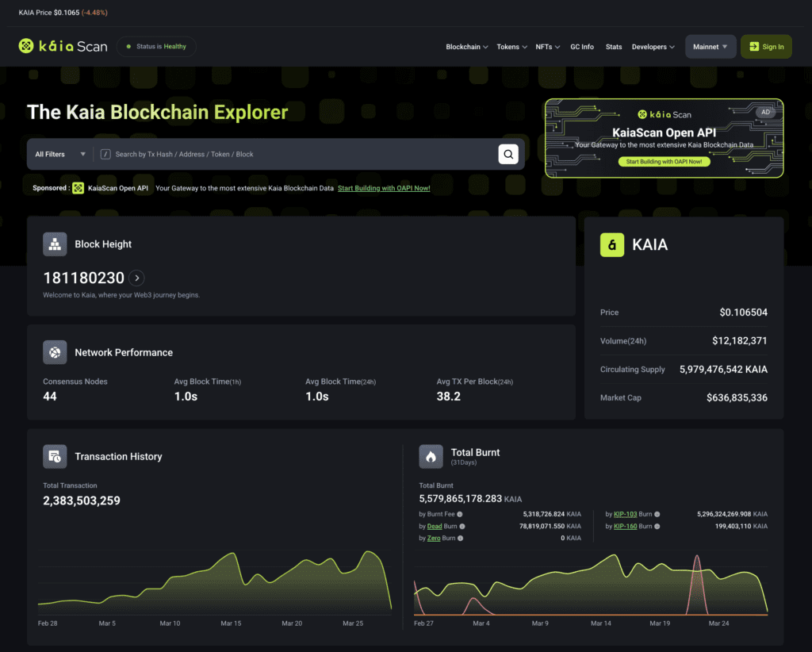This screenshot has height=652, width=812.
Task: Click info icon next to Burnt Fee
Action: [460, 514]
